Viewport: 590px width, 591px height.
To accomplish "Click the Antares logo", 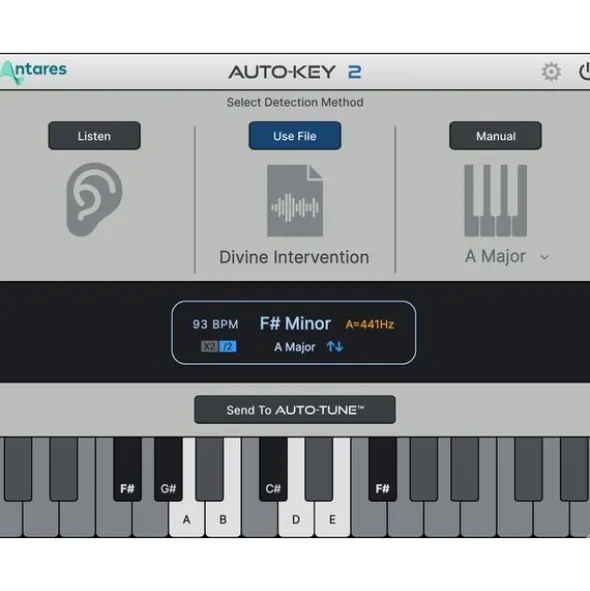I will point(33,72).
